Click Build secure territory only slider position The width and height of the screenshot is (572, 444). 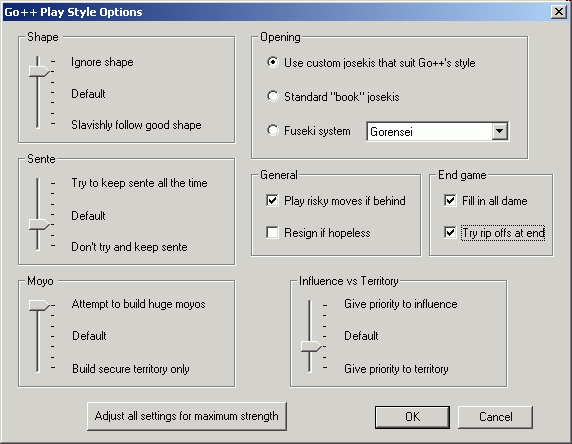click(38, 368)
